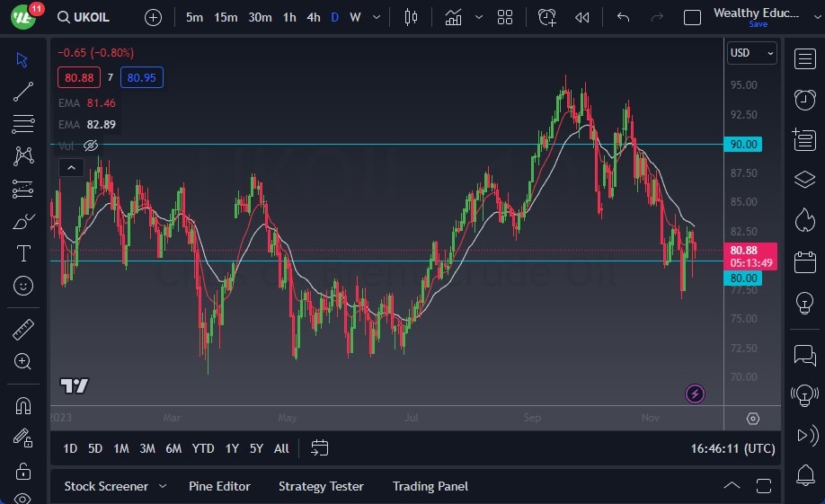Select the daily D timeframe
This screenshot has height=504, width=825.
pyautogui.click(x=334, y=17)
